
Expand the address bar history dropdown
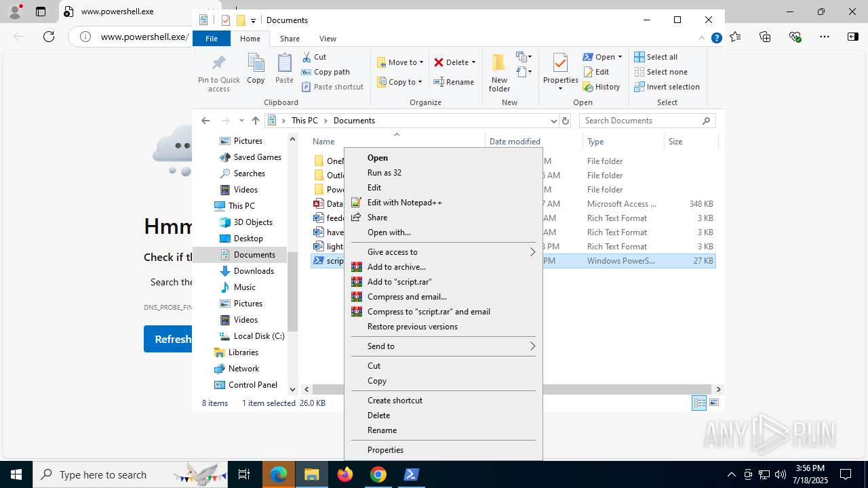click(x=553, y=121)
